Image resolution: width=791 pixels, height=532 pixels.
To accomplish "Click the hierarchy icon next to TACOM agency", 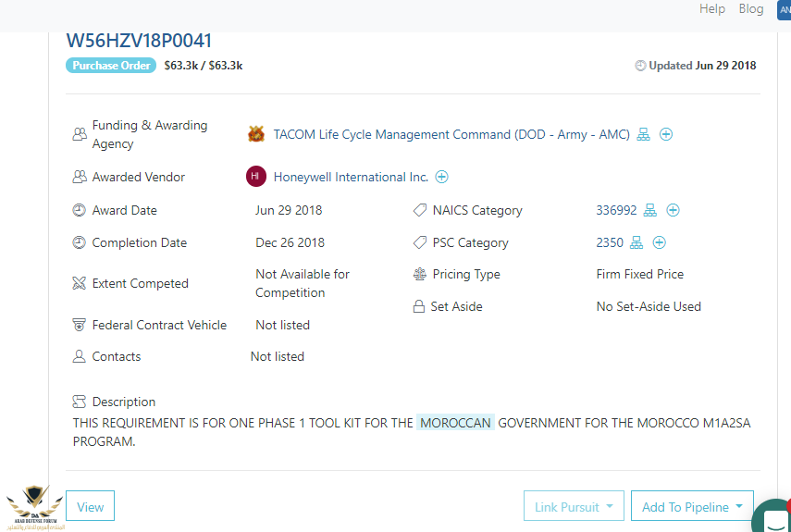I will point(644,134).
